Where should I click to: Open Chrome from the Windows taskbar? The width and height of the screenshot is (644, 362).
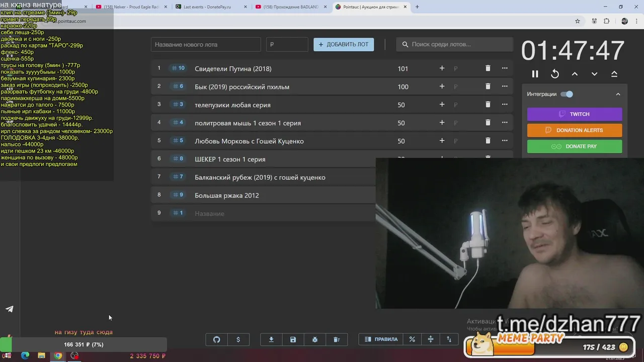click(58, 356)
